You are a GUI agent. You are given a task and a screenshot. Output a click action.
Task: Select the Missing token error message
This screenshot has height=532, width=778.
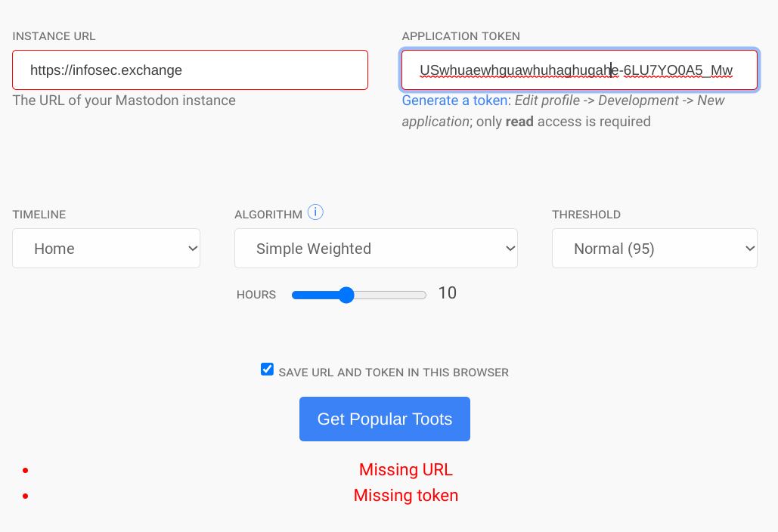(406, 495)
